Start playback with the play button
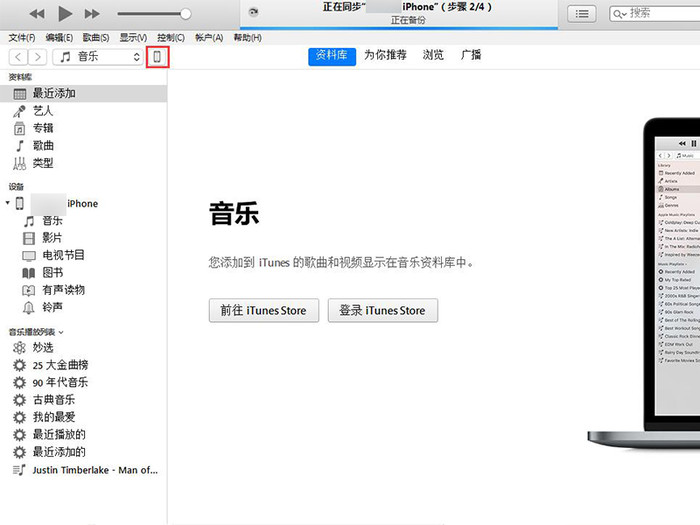 click(65, 14)
